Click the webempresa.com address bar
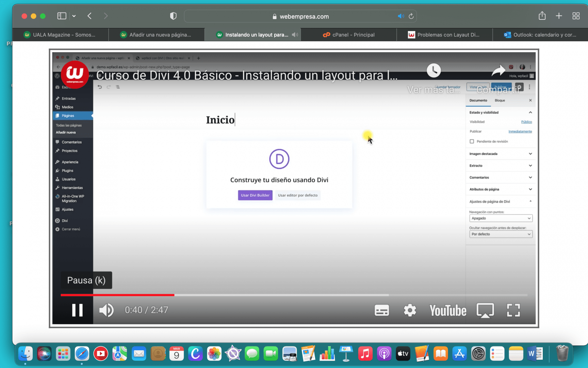Screen dimensions: 588x368 click(300, 16)
